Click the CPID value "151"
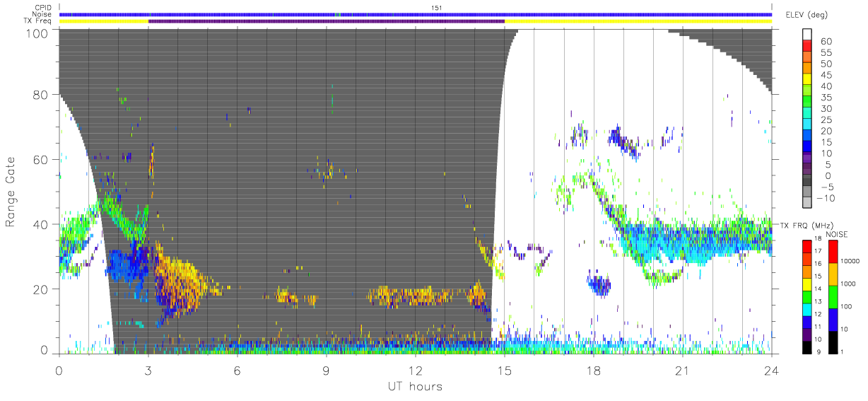 [x=436, y=8]
